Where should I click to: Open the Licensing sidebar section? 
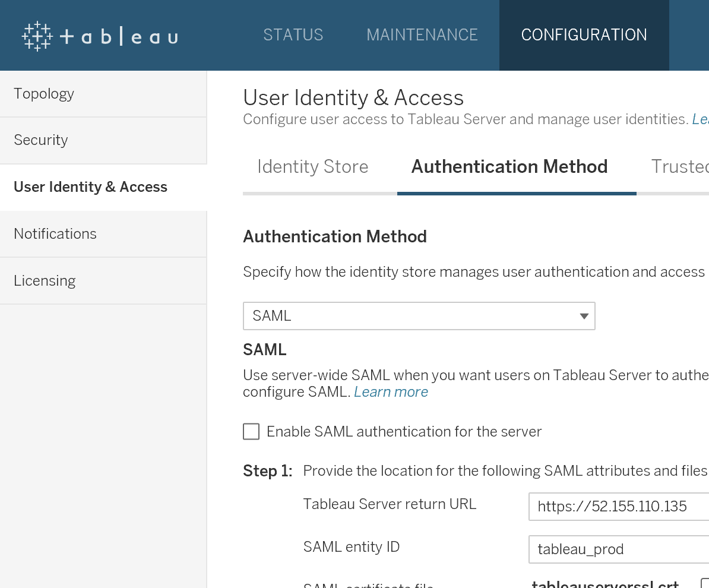pyautogui.click(x=45, y=280)
